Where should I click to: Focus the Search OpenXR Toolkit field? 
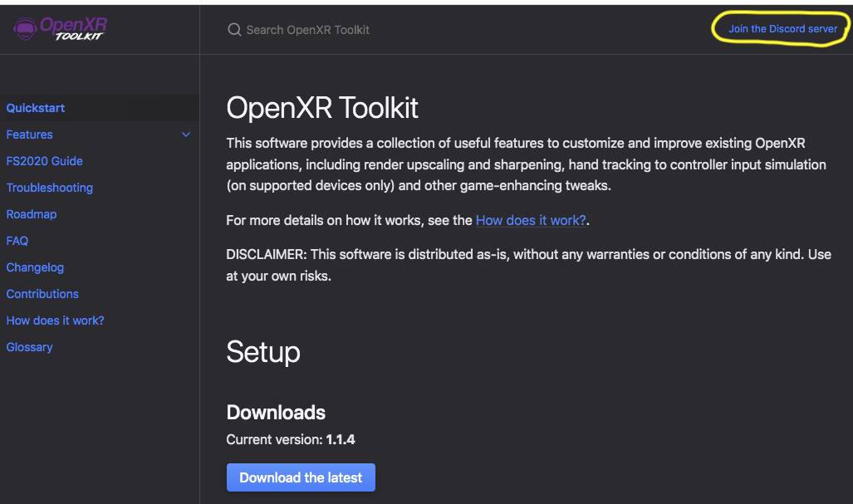tap(307, 30)
